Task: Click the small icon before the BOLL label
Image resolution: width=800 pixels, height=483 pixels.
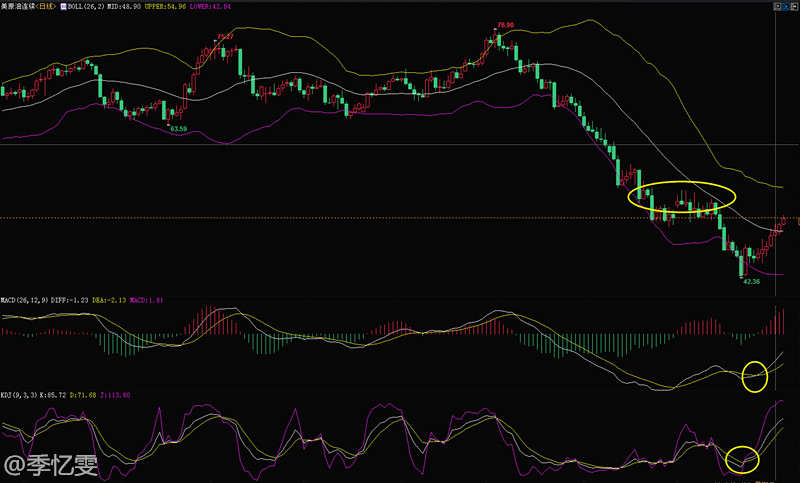Action: (x=61, y=6)
